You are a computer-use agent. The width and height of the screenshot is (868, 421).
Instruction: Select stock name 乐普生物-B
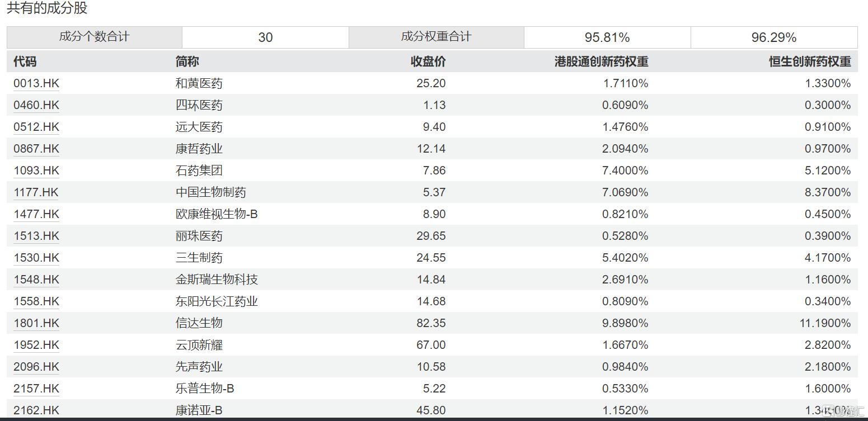[205, 389]
